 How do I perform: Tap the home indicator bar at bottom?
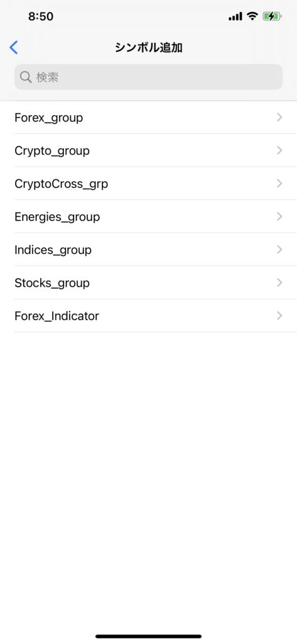148,636
